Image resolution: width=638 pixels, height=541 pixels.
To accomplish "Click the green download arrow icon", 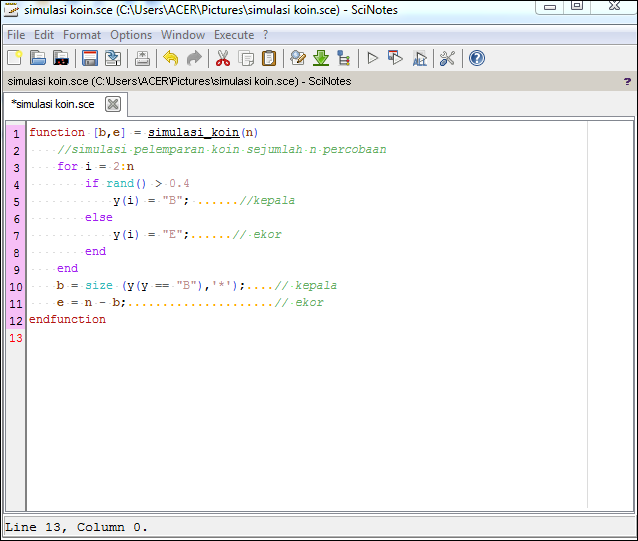I will point(321,58).
